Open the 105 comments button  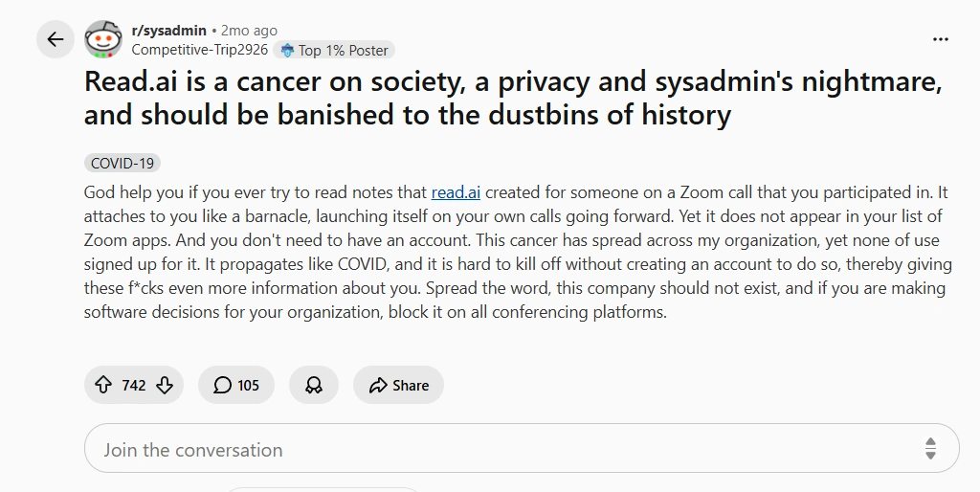(x=236, y=385)
